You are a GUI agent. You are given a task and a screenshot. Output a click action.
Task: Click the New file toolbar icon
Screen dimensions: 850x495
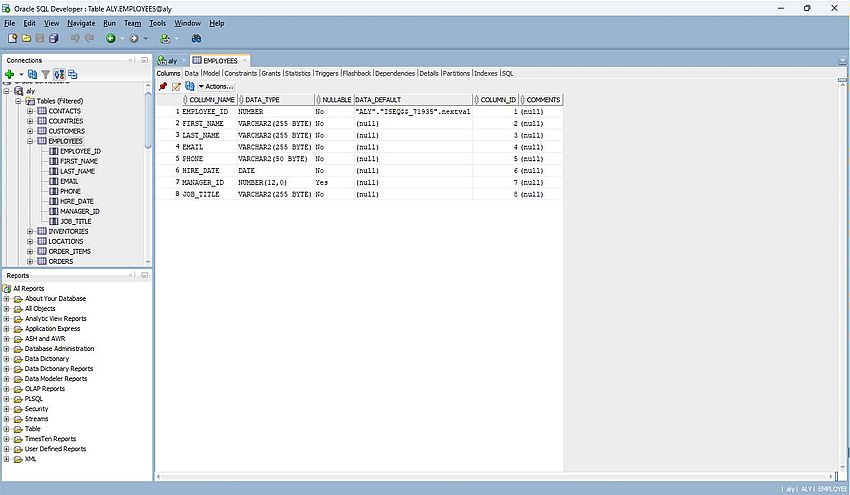pyautogui.click(x=13, y=38)
